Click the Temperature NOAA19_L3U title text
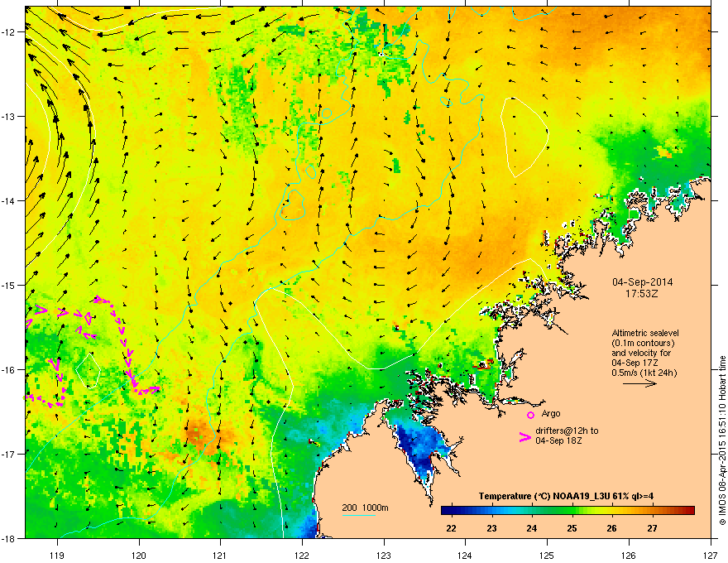Screen dimensions: 728x563 (566, 496)
